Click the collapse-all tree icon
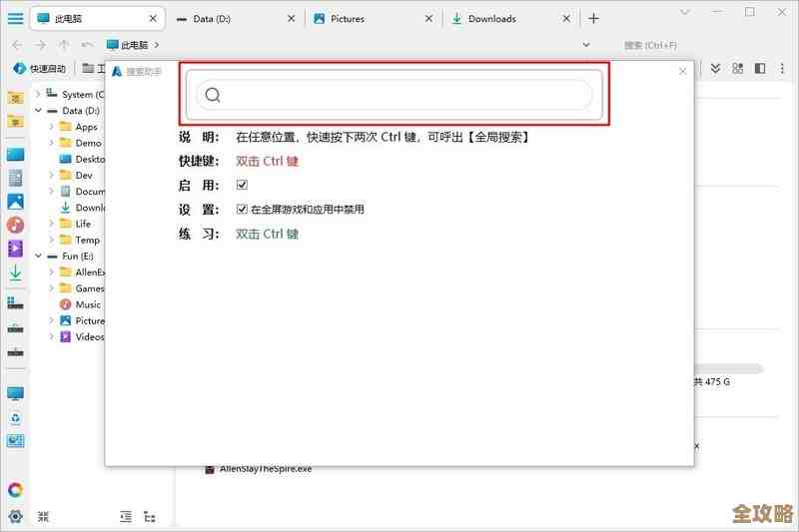The width and height of the screenshot is (799, 532). coord(43,517)
